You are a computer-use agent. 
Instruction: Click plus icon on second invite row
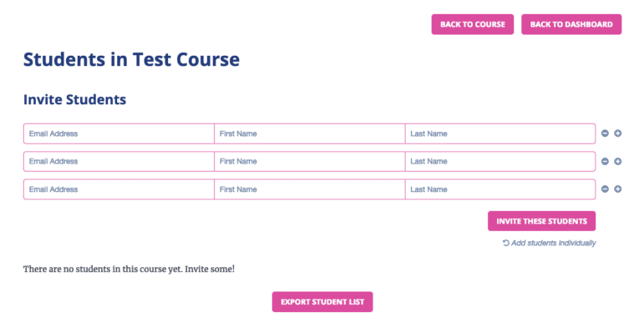[x=618, y=162]
